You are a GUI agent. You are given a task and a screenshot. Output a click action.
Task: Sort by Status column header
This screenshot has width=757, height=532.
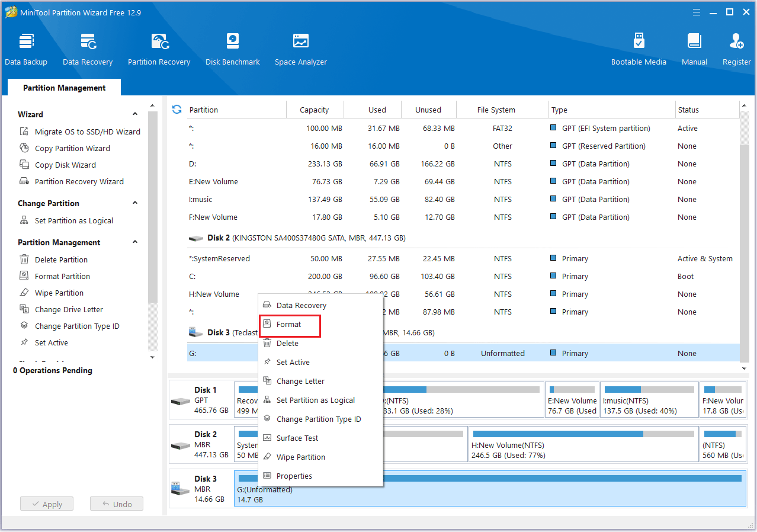coord(707,110)
